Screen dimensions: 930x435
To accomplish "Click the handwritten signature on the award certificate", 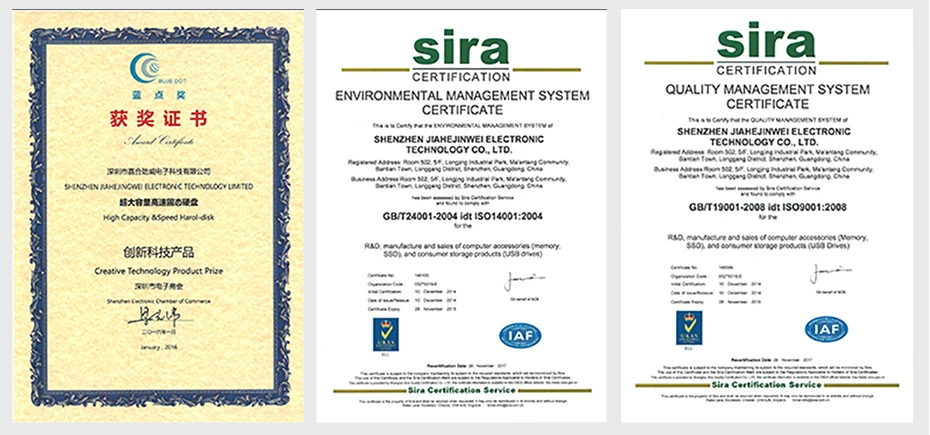I will point(158,315).
